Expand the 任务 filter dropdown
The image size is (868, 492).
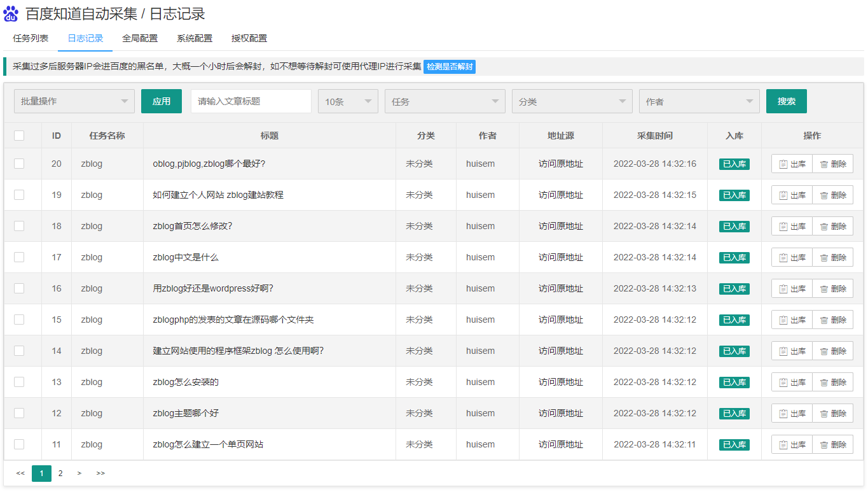[445, 101]
